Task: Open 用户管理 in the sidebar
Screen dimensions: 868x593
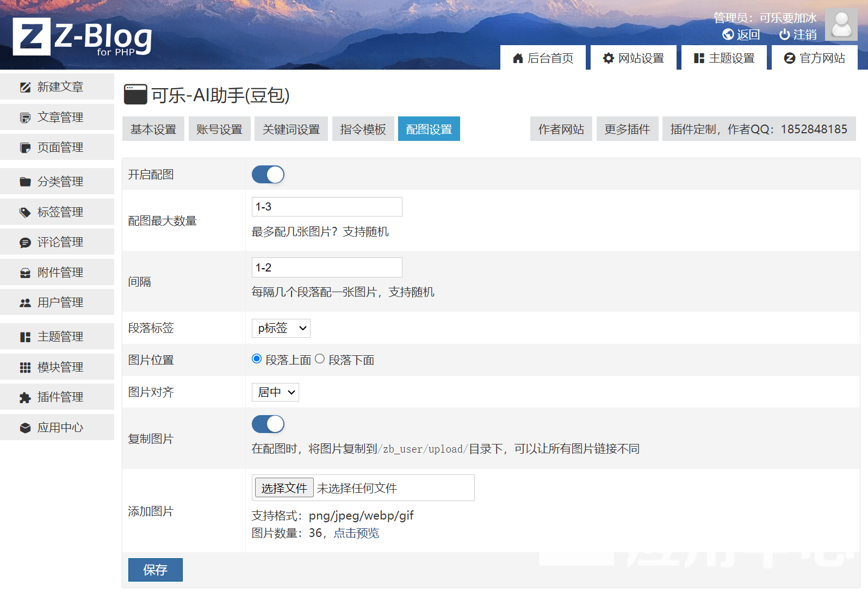Action: pyautogui.click(x=57, y=302)
